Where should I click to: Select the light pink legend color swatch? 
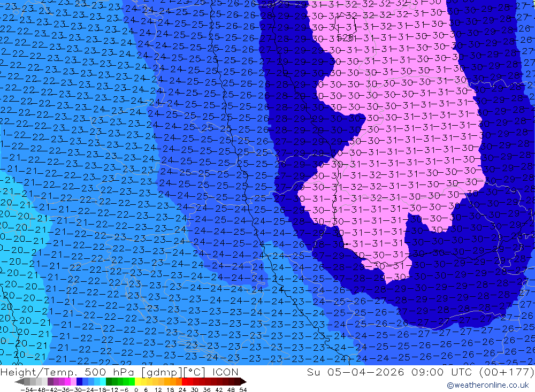tap(73, 381)
